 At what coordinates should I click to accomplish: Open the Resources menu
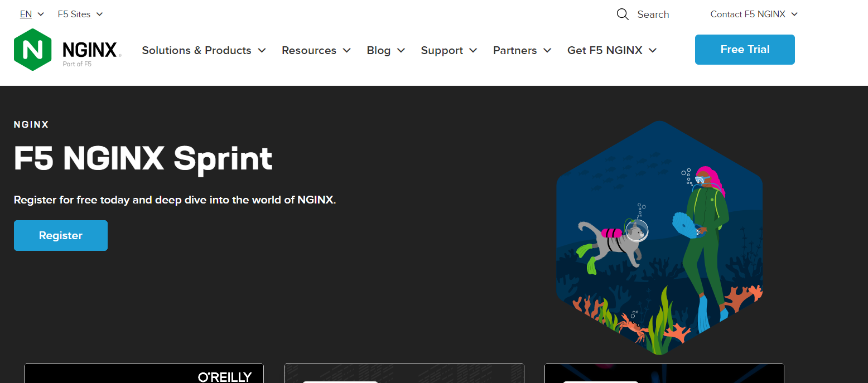(x=316, y=51)
